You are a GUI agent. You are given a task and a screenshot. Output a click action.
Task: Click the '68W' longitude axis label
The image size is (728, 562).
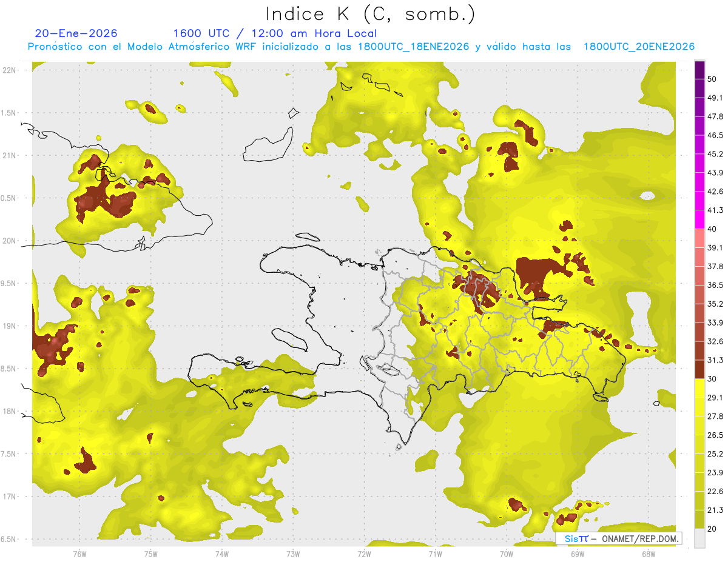click(x=649, y=554)
